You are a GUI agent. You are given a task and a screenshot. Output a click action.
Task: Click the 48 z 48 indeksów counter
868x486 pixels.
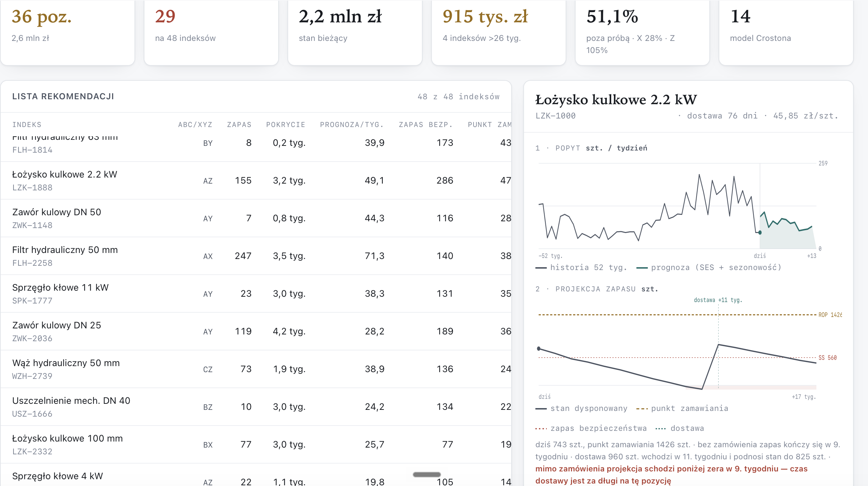pos(459,97)
